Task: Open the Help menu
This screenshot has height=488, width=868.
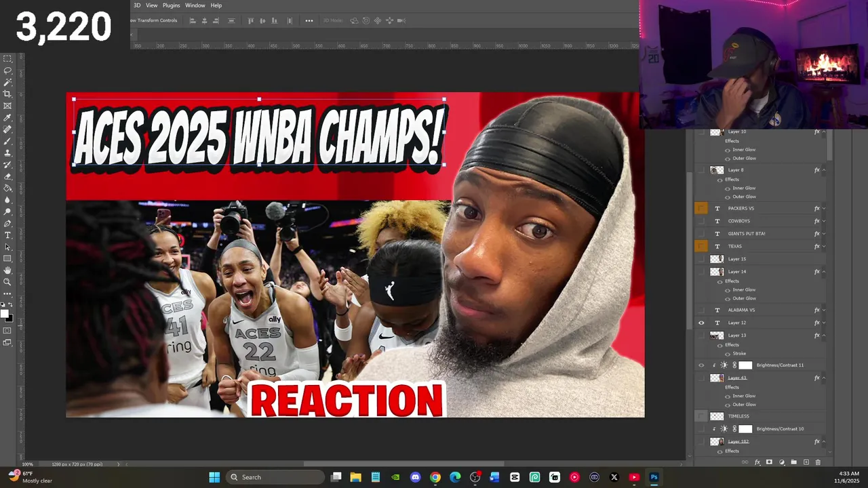Action: point(216,5)
